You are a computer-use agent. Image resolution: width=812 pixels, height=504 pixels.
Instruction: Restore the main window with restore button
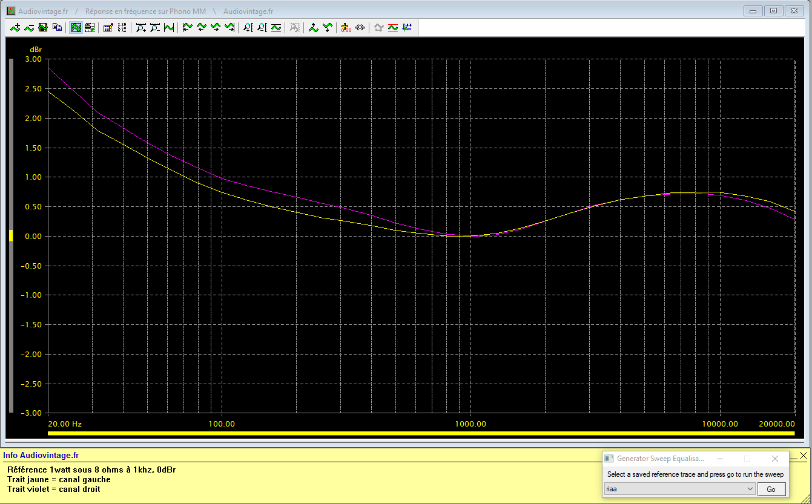point(773,10)
